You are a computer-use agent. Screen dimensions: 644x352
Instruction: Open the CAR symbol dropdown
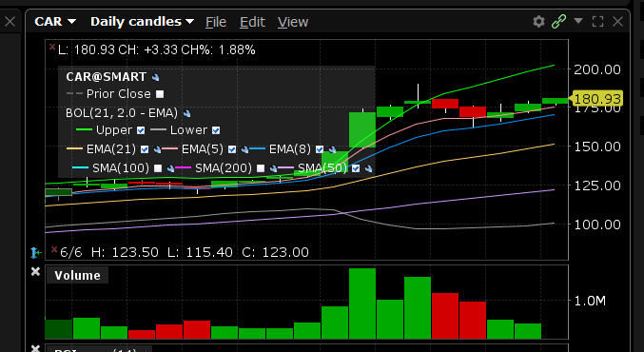55,21
